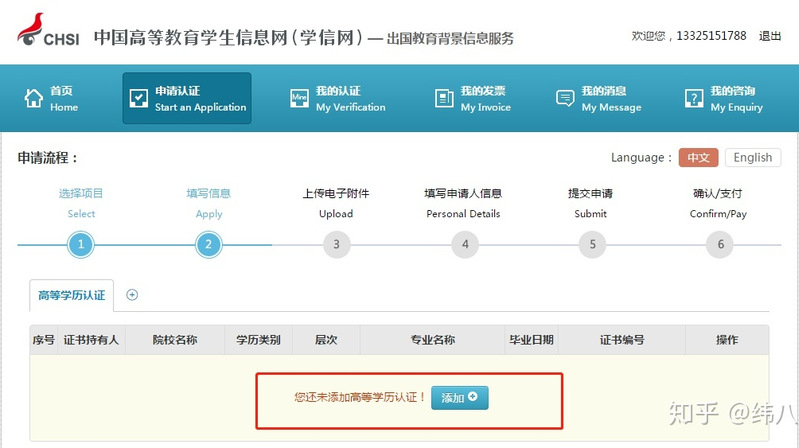This screenshot has height=448, width=799.
Task: Click the plus icon beside 高等学历认证 tab
Action: click(132, 295)
